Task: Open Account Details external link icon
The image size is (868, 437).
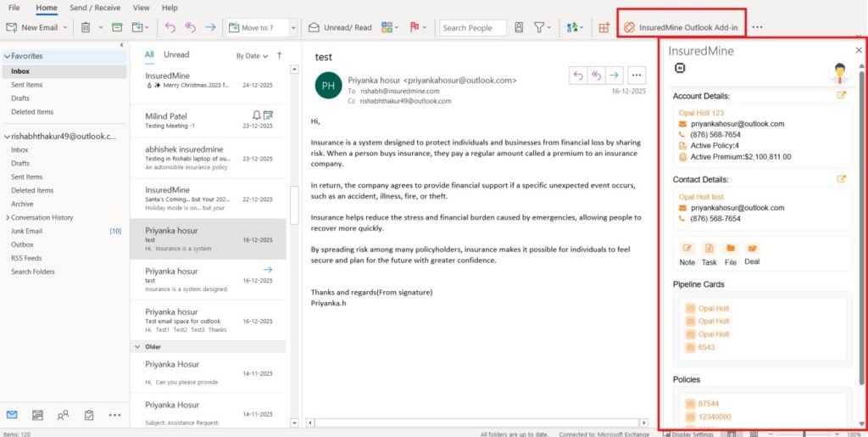Action: [841, 95]
